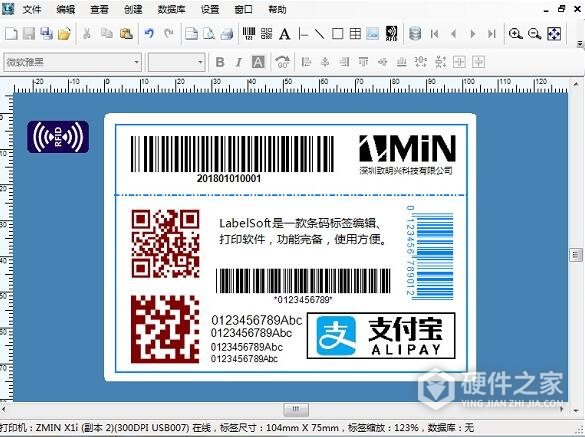Viewport: 585px width, 437px height.
Task: Click the Print icon
Action: [x=227, y=34]
